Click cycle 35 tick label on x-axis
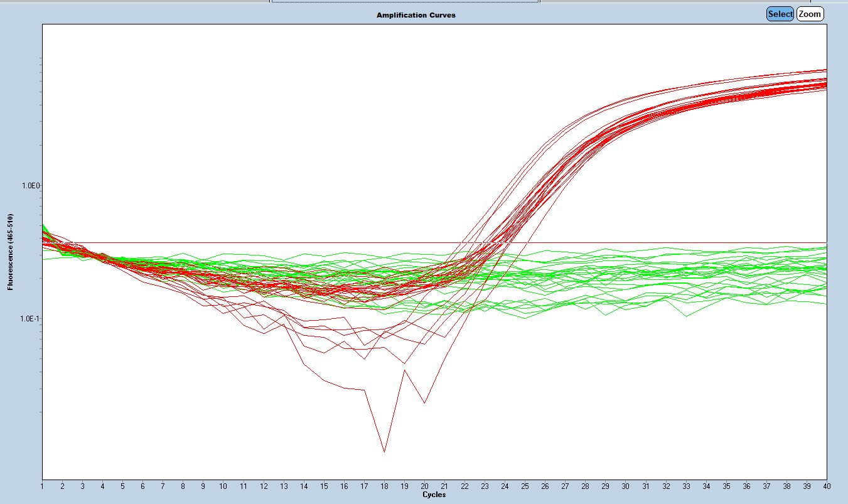Viewport: 848px width, 504px height. point(726,486)
